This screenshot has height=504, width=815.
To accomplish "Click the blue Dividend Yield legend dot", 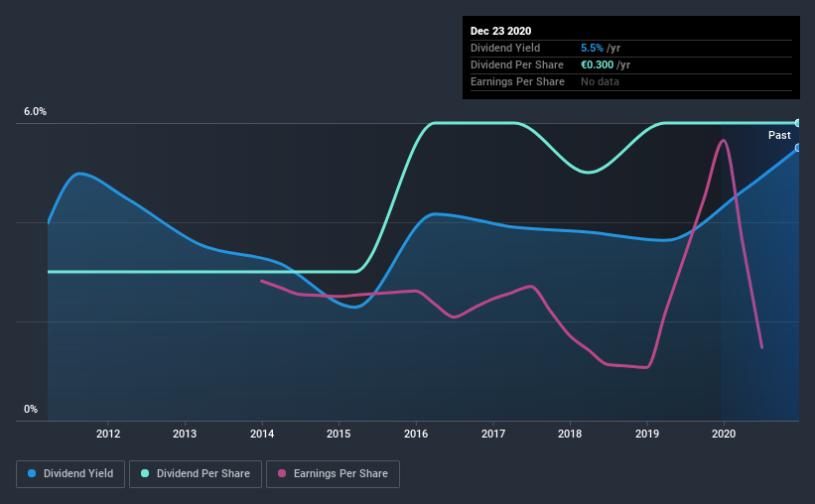I will click(32, 473).
